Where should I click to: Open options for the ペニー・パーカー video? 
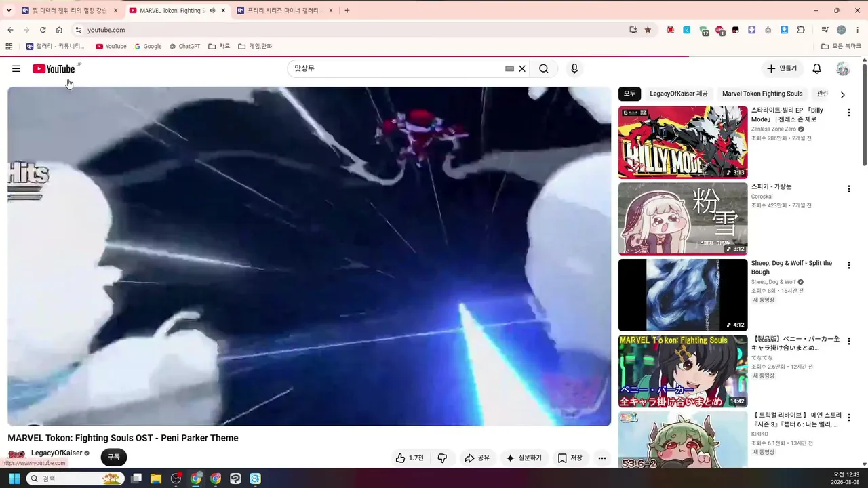point(848,342)
